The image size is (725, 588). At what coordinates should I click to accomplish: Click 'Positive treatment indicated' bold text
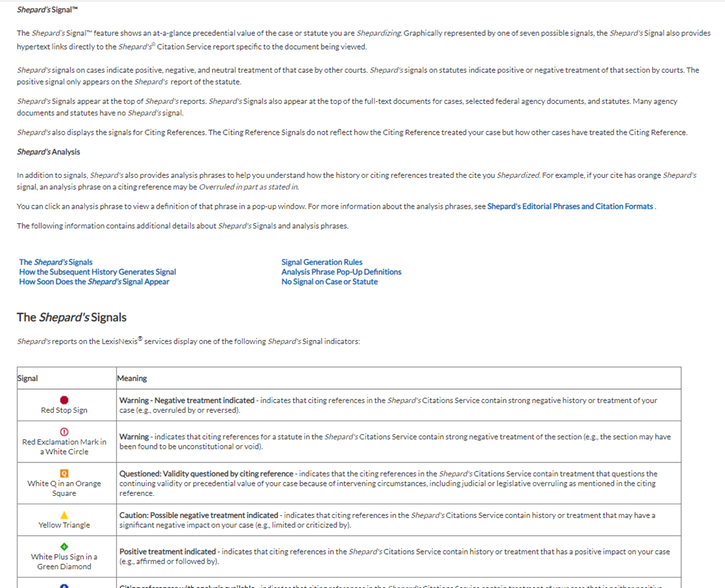168,552
